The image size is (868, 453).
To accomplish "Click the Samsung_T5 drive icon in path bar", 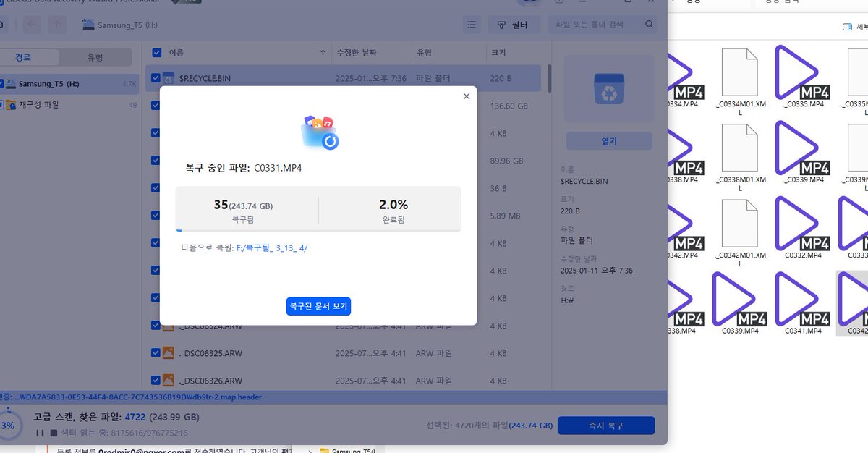I will click(x=88, y=25).
